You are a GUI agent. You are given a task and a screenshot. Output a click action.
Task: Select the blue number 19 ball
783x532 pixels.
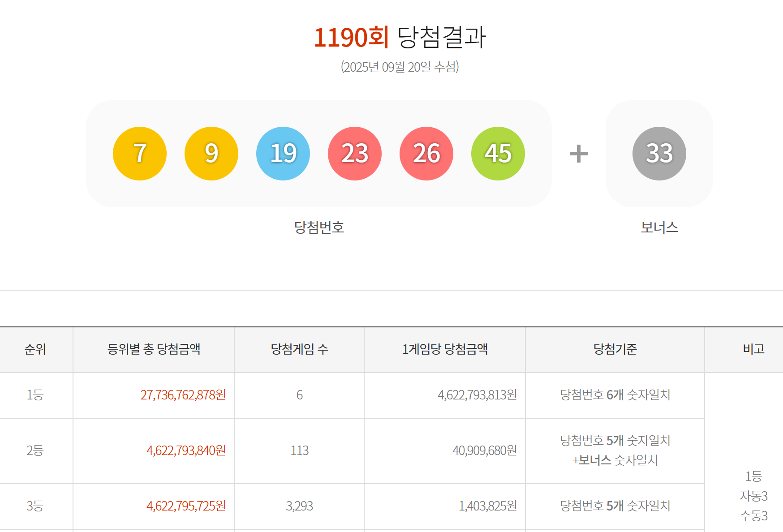[x=283, y=154]
